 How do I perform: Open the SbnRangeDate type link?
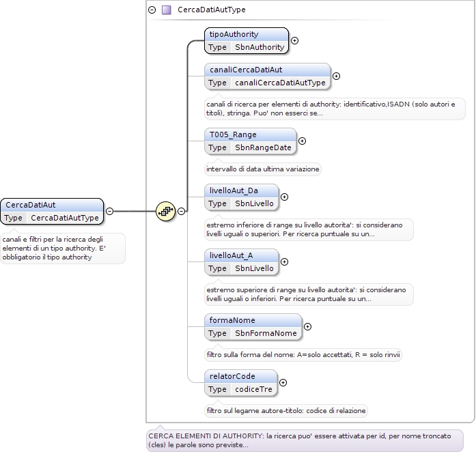pos(263,147)
